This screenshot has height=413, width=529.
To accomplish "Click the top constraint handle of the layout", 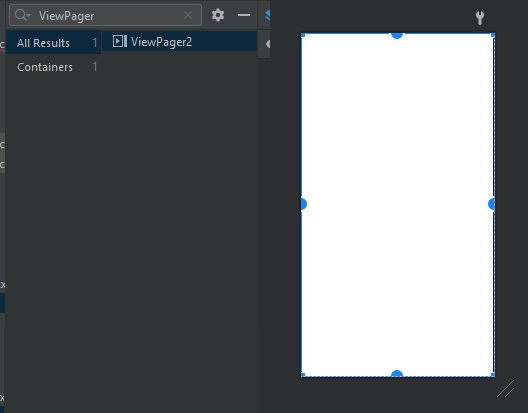I will coord(397,35).
